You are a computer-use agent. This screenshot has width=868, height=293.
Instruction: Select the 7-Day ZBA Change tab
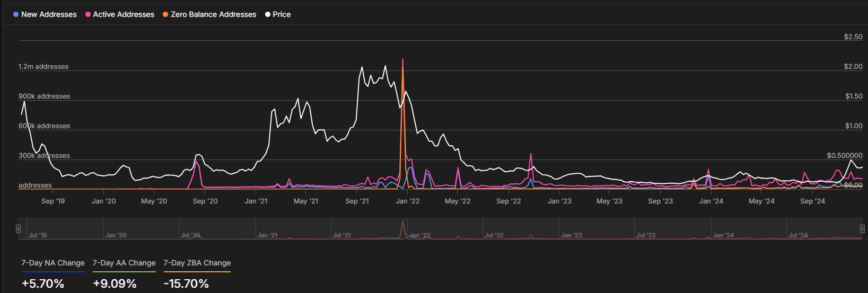[197, 264]
